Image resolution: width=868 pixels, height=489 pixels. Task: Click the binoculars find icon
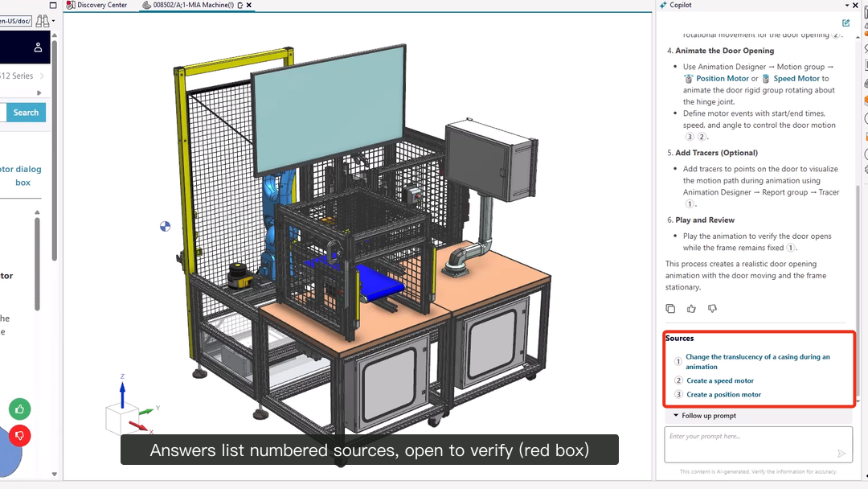click(x=42, y=21)
